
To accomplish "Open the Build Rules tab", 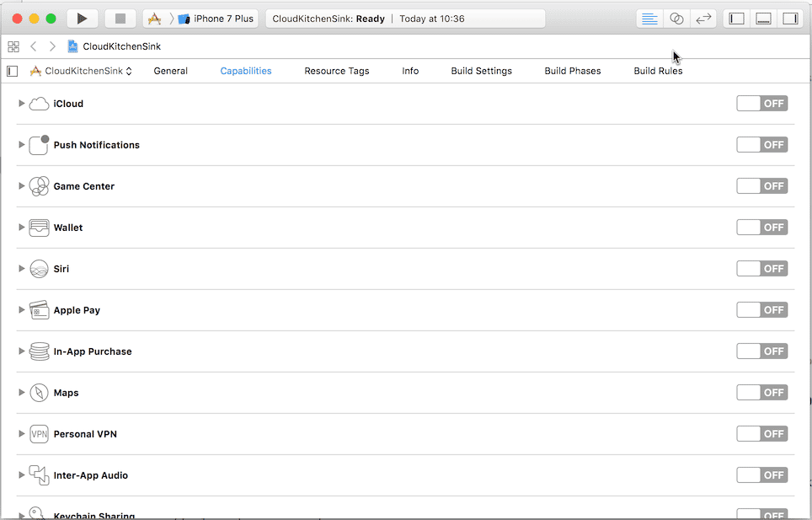I will tap(658, 71).
